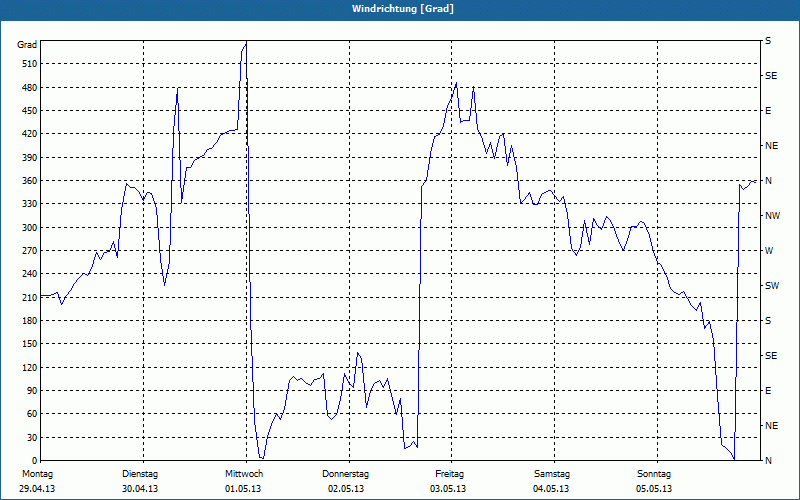Click the lower 'SE' compass label near 135
The image size is (800, 500).
point(771,356)
